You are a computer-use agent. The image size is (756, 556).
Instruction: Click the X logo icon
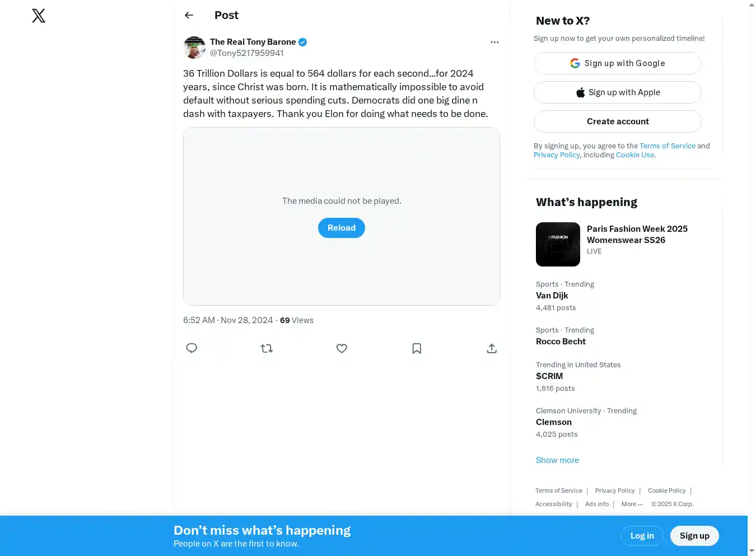click(x=39, y=16)
